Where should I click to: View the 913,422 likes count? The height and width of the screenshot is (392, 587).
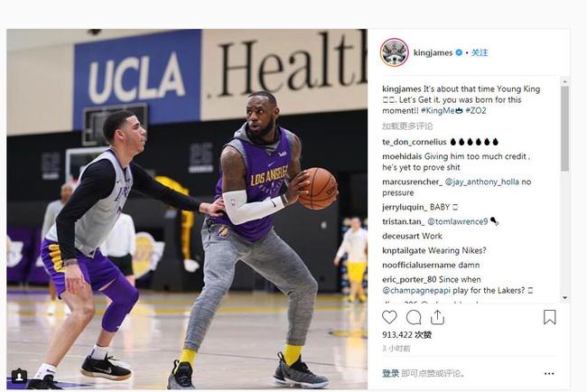(x=407, y=335)
